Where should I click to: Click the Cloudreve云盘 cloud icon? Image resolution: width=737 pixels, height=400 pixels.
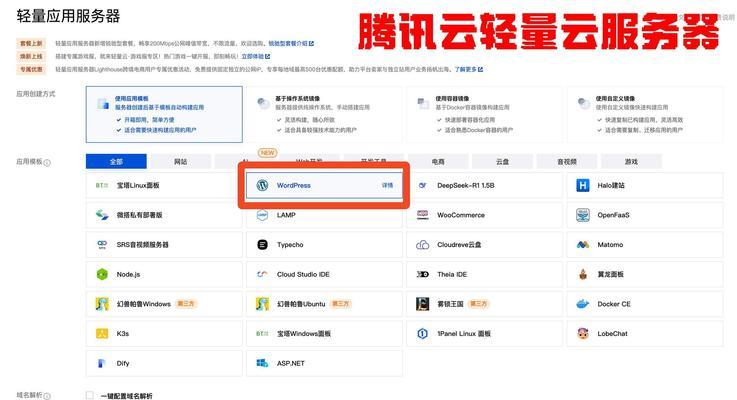pyautogui.click(x=423, y=244)
